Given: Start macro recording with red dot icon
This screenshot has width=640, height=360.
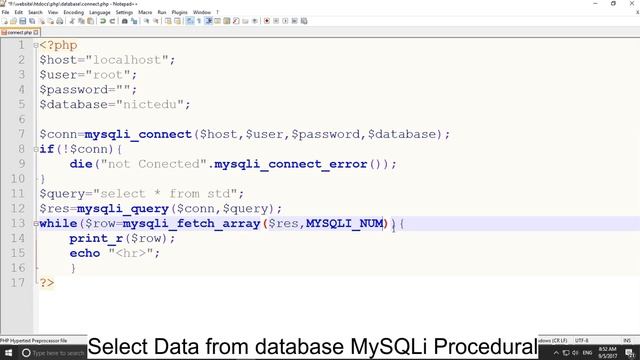Looking at the screenshot, I should 267,21.
